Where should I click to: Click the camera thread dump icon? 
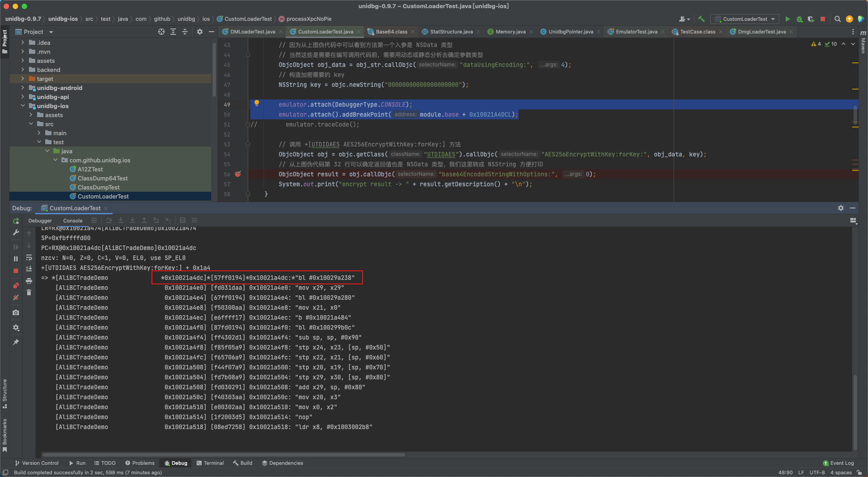(16, 312)
